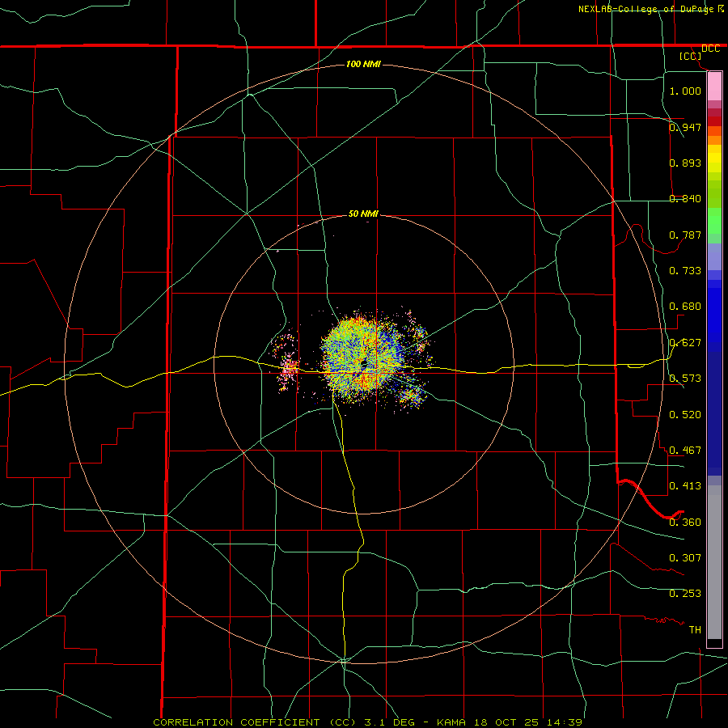Click the 0.787 legend value

(x=685, y=235)
